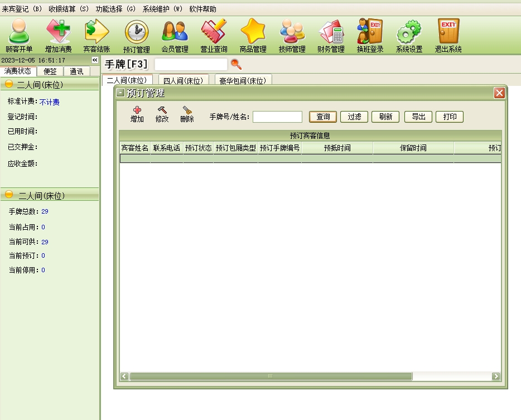Open 技师管理 technician management
This screenshot has height=420, width=521.
coord(292,36)
